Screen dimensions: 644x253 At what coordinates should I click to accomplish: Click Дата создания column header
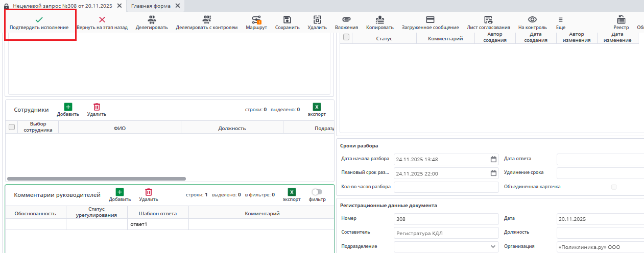[536, 37]
